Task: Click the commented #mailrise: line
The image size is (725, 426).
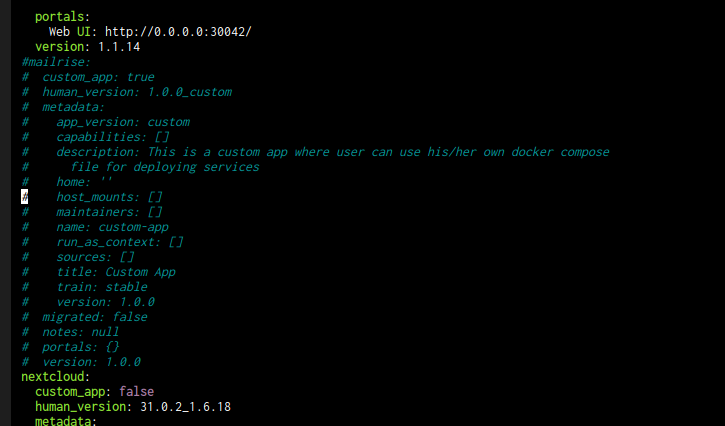Action: (x=56, y=62)
